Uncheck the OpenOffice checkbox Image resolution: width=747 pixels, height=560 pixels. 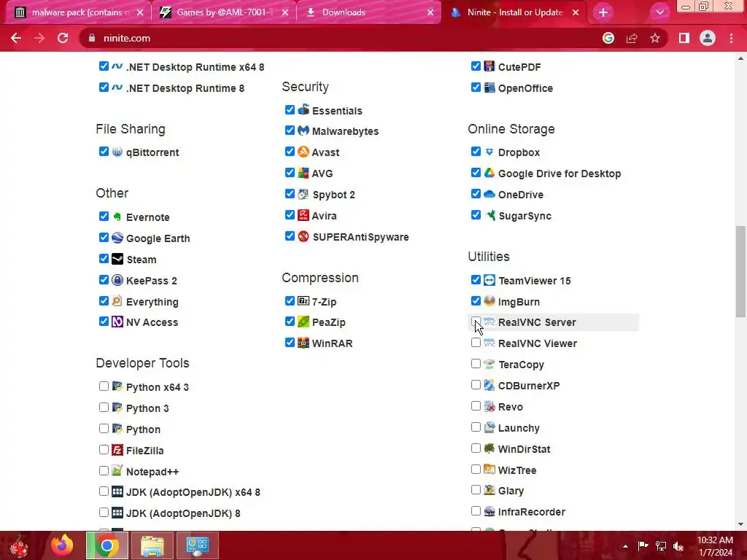pyautogui.click(x=476, y=87)
